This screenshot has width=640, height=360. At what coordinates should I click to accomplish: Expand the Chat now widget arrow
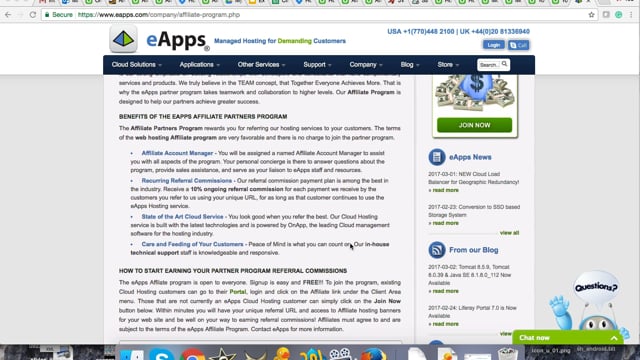tap(614, 338)
